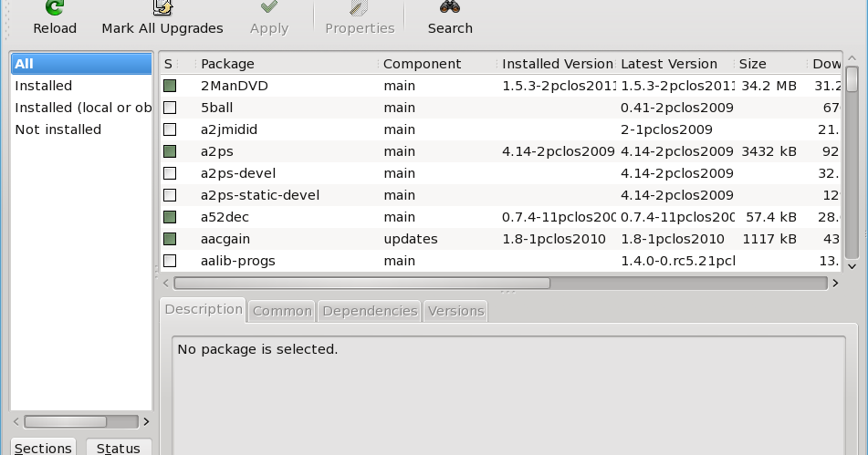Click the Sections button
Viewport: 868px width, 455px height.
tap(43, 448)
